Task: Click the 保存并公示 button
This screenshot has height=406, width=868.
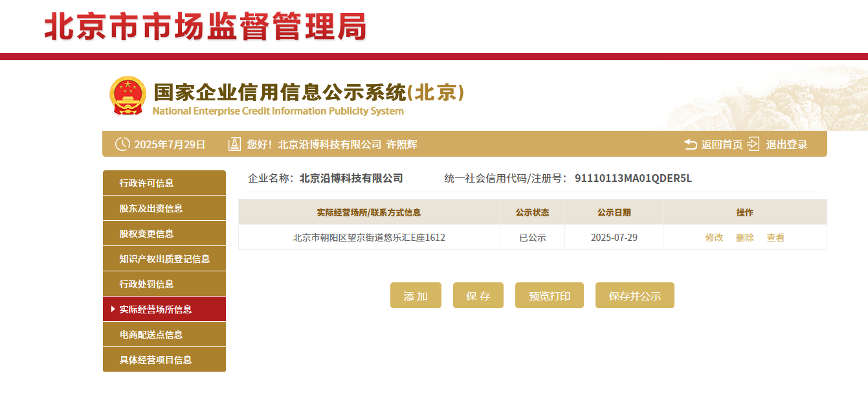Action: [635, 295]
